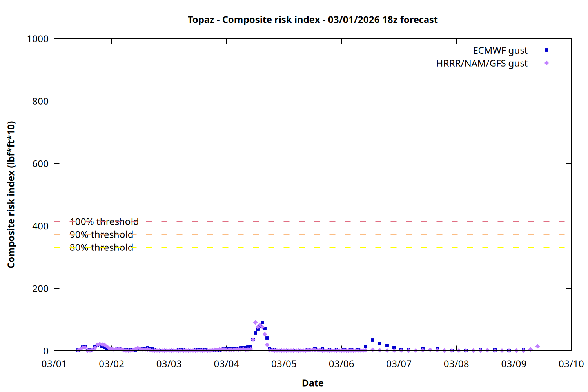Select the 03/10 date tick label
This screenshot has height=392, width=588.
pyautogui.click(x=571, y=364)
